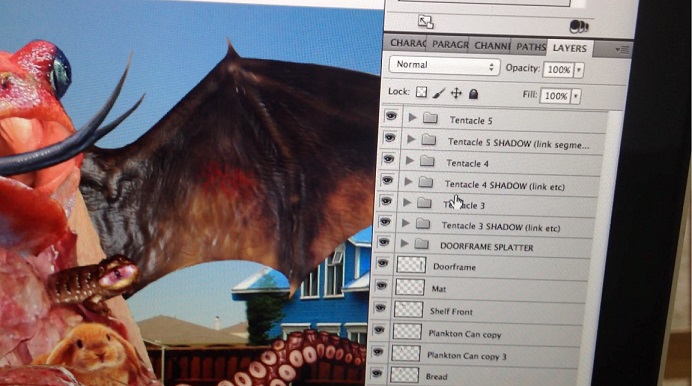Image resolution: width=692 pixels, height=386 pixels.
Task: Expand the Tentacle 4 group
Action: pos(409,160)
